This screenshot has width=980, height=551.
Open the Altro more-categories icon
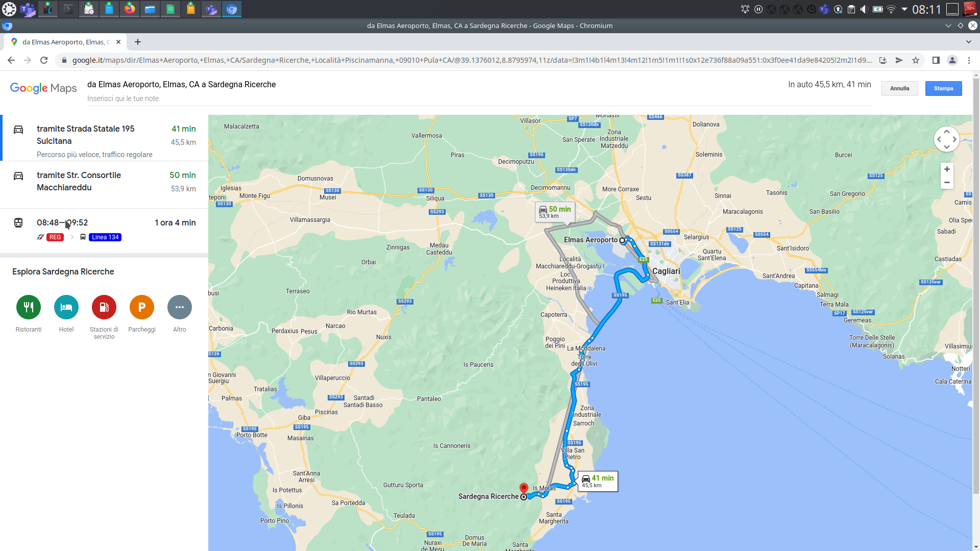180,307
